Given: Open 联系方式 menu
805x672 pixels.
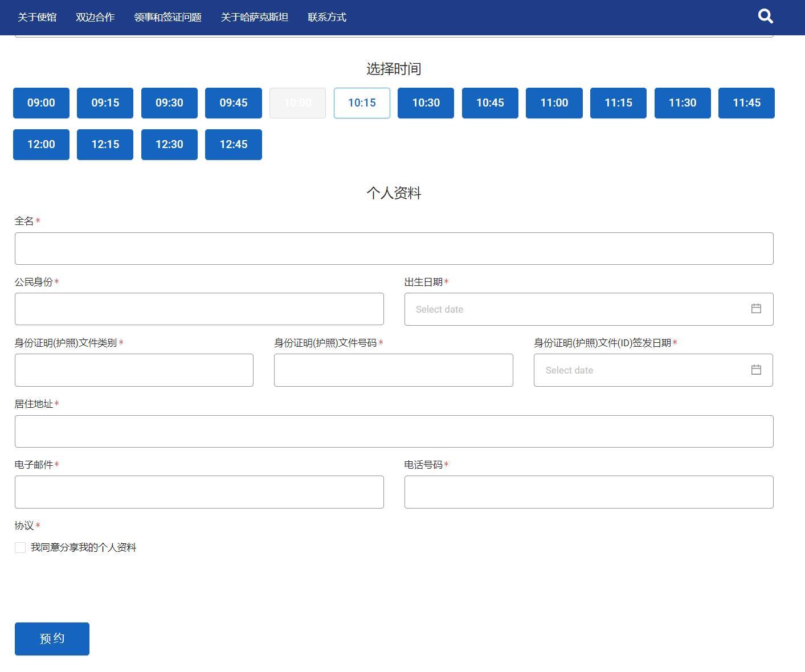Looking at the screenshot, I should (x=327, y=17).
